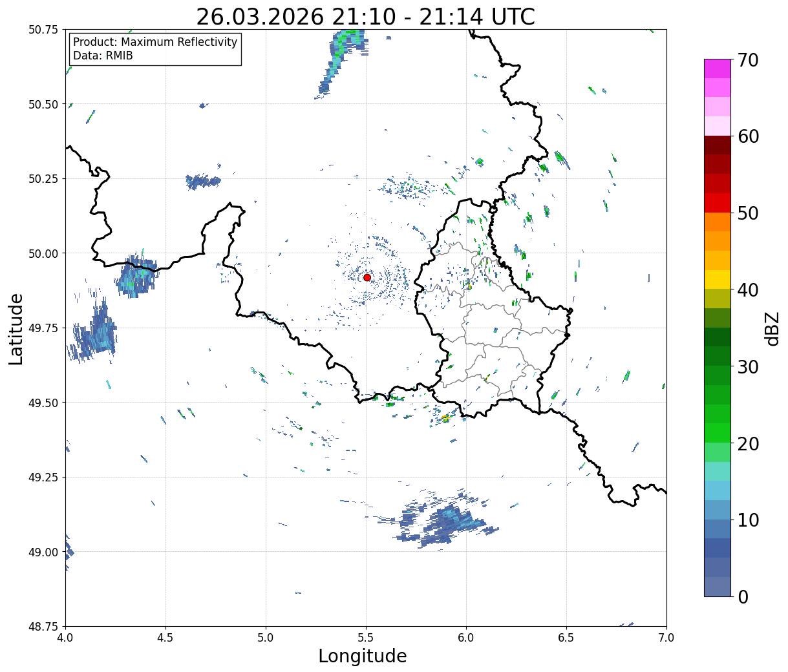Click the 4.5 longitude tick label
Viewport: 788px width, 672px height.
click(165, 637)
